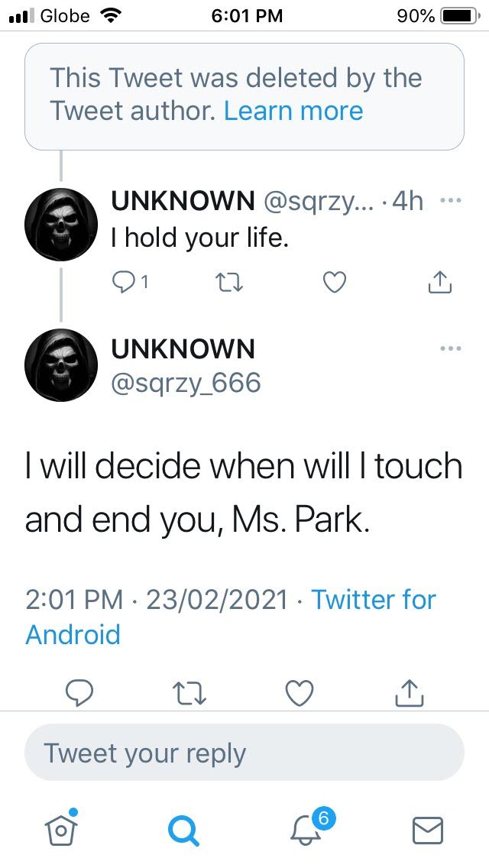Screen dimensions: 489x868
Task: Open Direct Messages envelope tab
Action: (x=428, y=829)
